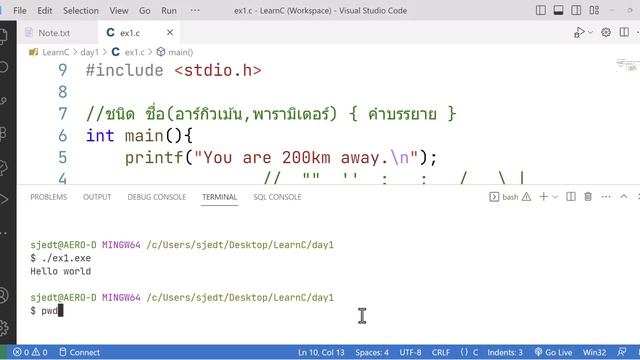The height and width of the screenshot is (360, 640).
Task: Maximize panel with the up chevron
Action: click(x=624, y=197)
